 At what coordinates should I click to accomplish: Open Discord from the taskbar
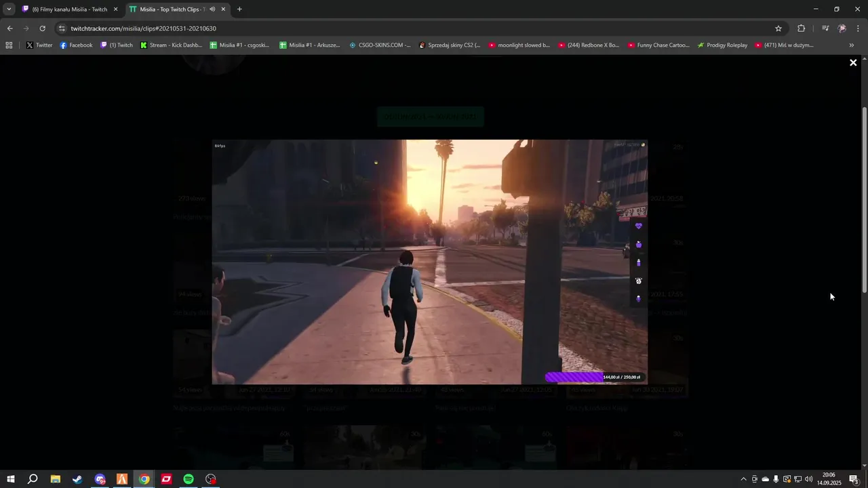pyautogui.click(x=100, y=479)
